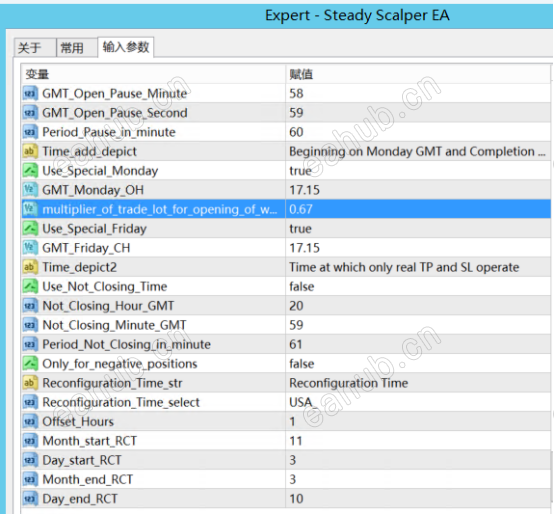Click the 'Beginning on Monday GMT' value cell
Viewport: 554px width, 514px height.
tap(418, 152)
